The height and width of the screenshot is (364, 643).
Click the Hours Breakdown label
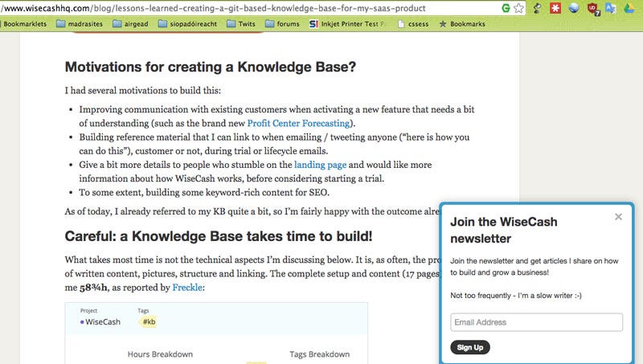tap(160, 354)
